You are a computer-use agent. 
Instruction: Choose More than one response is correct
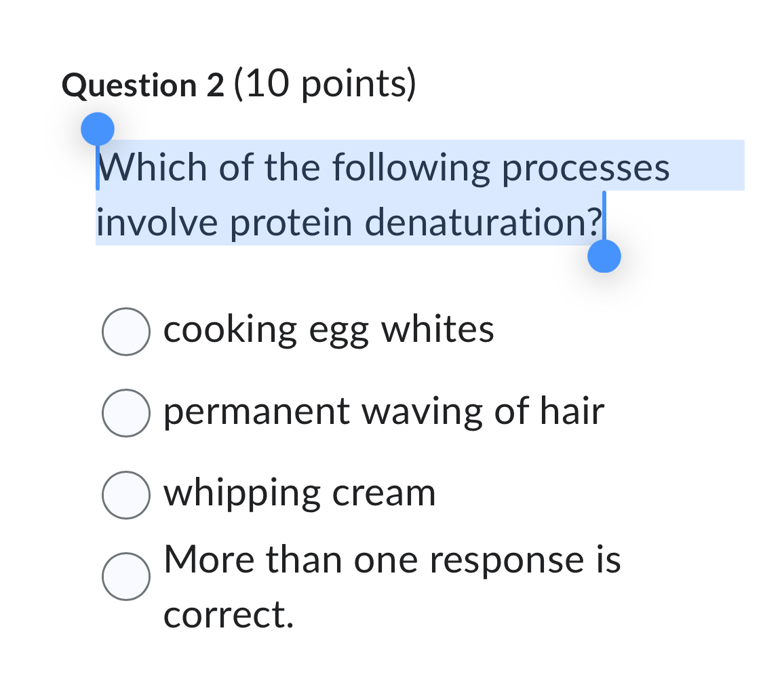coord(126,577)
